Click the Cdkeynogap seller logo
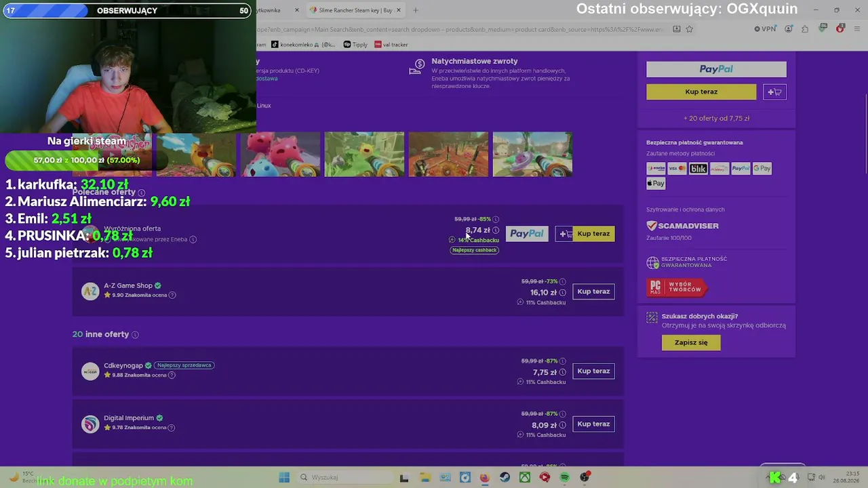The image size is (868, 488). 90,371
